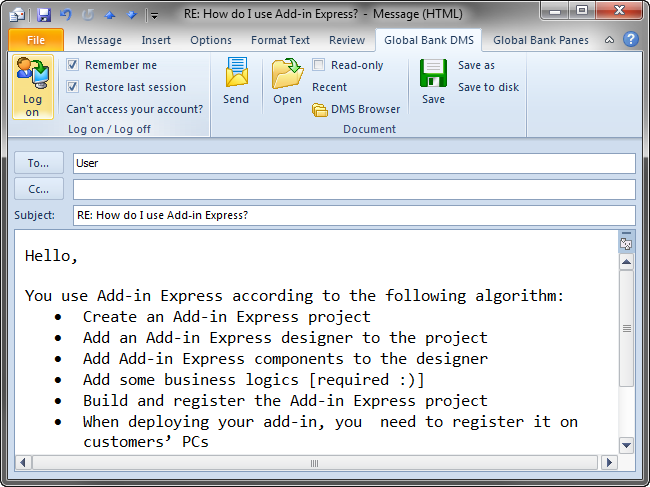Click the scroll right arrow
The height and width of the screenshot is (487, 650).
609,463
